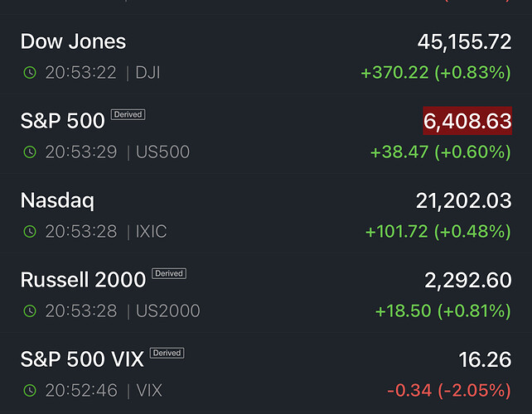Click the clock icon under Nasdaq
This screenshot has width=532, height=414.
(x=30, y=232)
